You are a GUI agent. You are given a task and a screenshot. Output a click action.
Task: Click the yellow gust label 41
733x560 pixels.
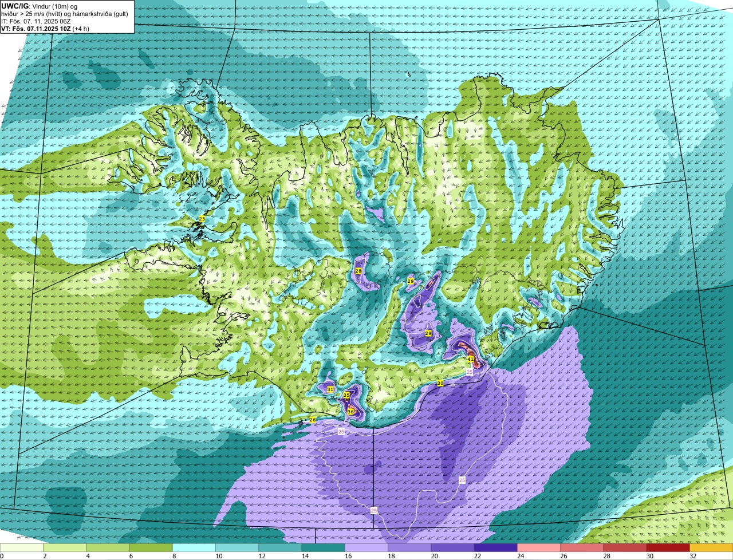(471, 359)
